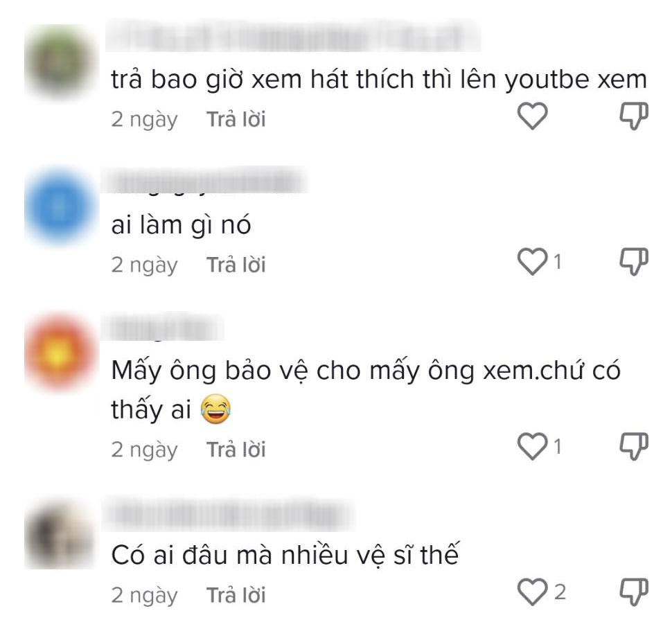Screen dimensions: 672x629
Task: Reply to 'ai làm gì nó' comment
Action: [236, 265]
